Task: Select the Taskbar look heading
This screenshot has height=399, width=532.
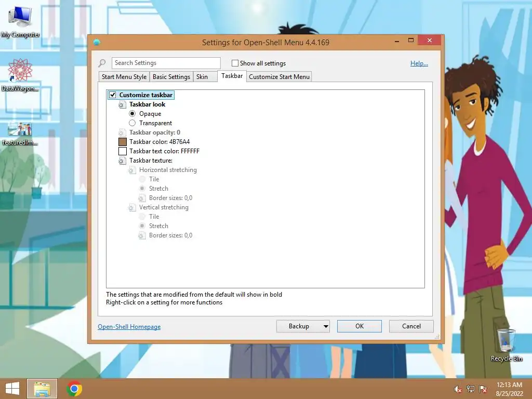Action: coord(147,104)
